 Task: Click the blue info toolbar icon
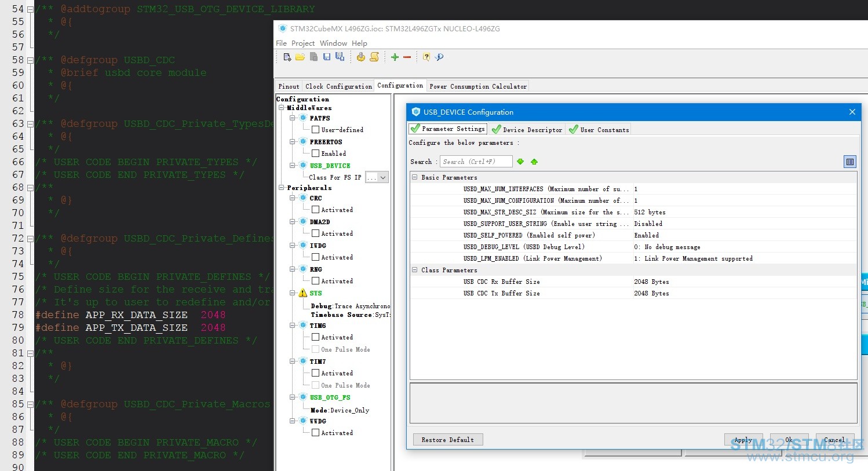click(439, 57)
